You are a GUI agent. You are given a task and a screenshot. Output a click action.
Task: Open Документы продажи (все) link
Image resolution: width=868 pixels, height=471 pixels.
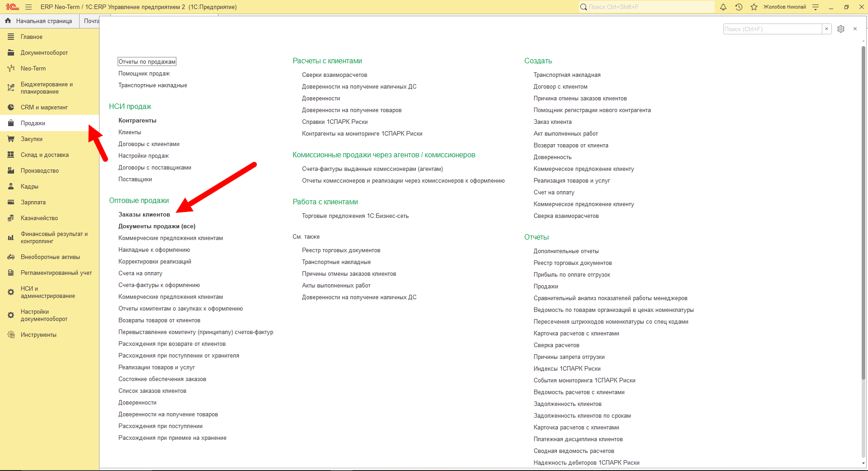pyautogui.click(x=157, y=226)
